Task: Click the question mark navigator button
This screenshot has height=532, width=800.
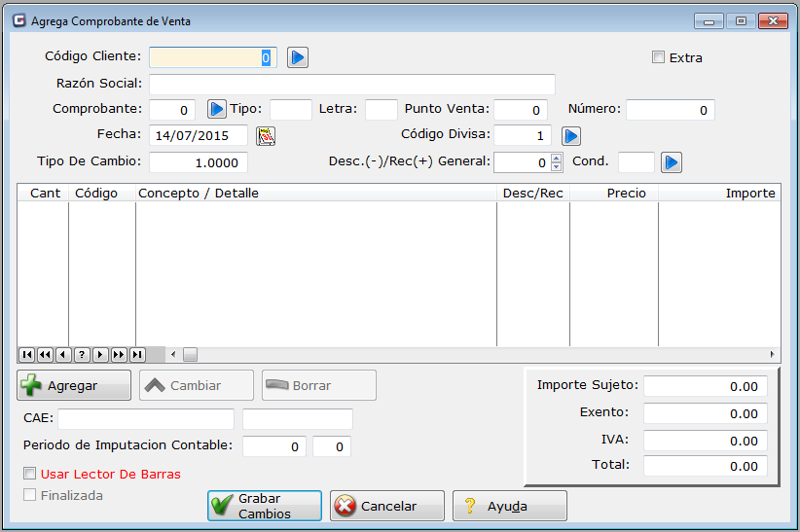Action: click(x=82, y=355)
